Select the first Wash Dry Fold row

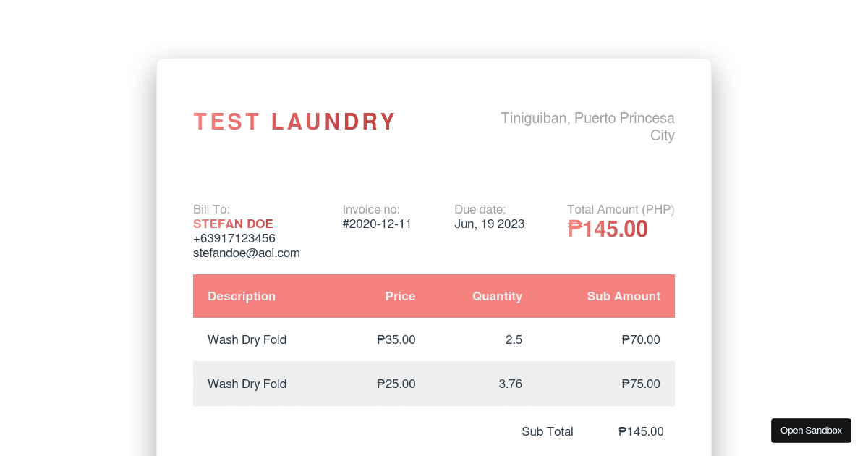coord(247,339)
